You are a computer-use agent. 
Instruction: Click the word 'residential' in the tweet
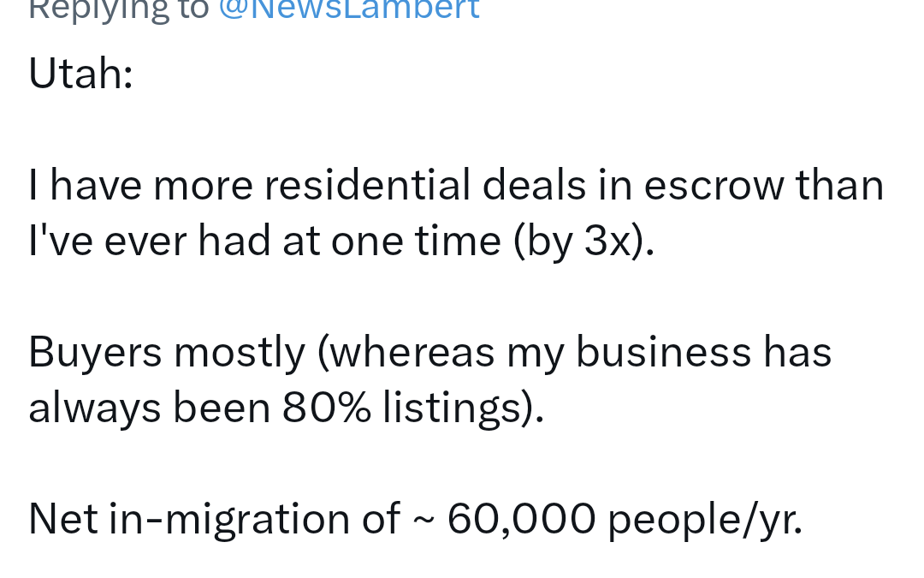click(367, 185)
